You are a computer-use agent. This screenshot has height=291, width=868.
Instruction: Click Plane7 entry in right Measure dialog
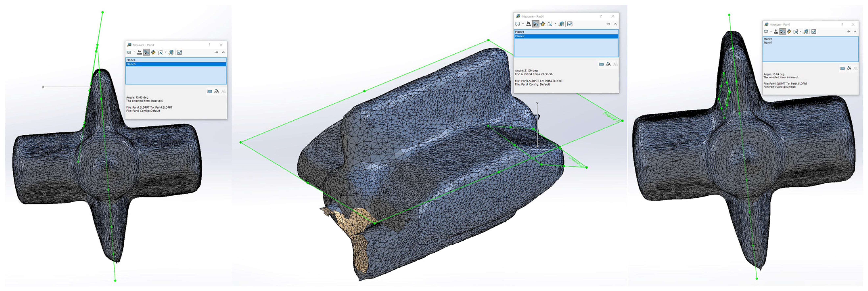[x=768, y=43]
